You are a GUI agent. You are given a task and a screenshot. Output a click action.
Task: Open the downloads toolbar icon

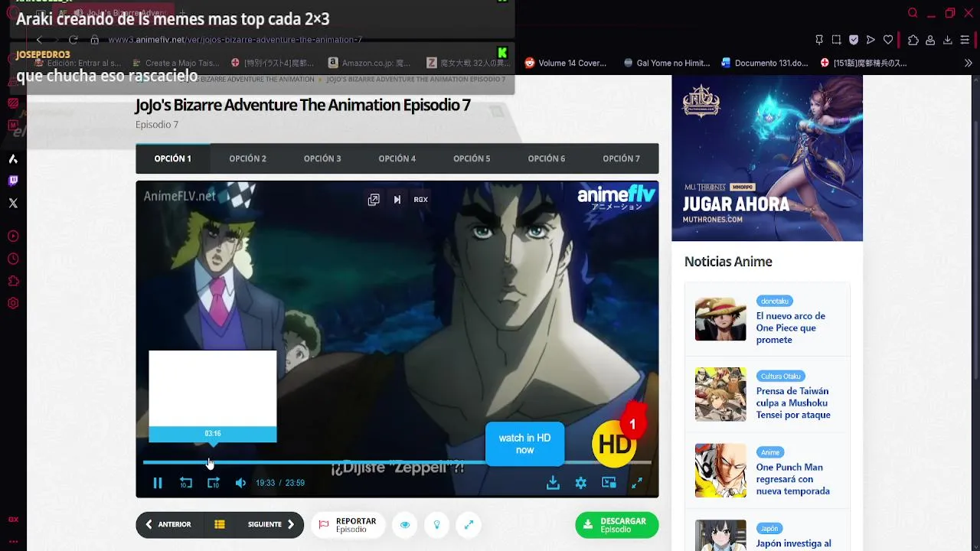coord(948,40)
